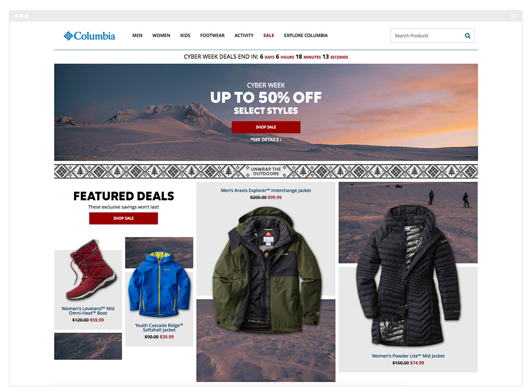Click the Columbia logo

click(89, 36)
